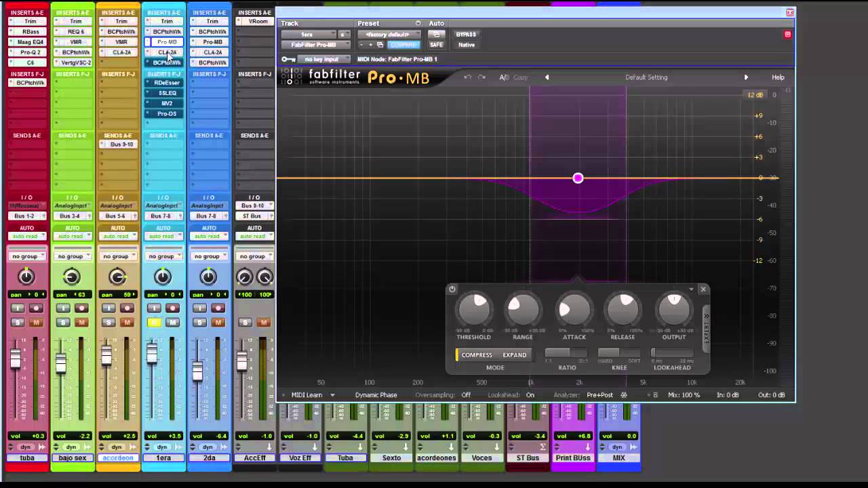868x488 pixels.
Task: Click the KNEE slider
Action: [619, 352]
